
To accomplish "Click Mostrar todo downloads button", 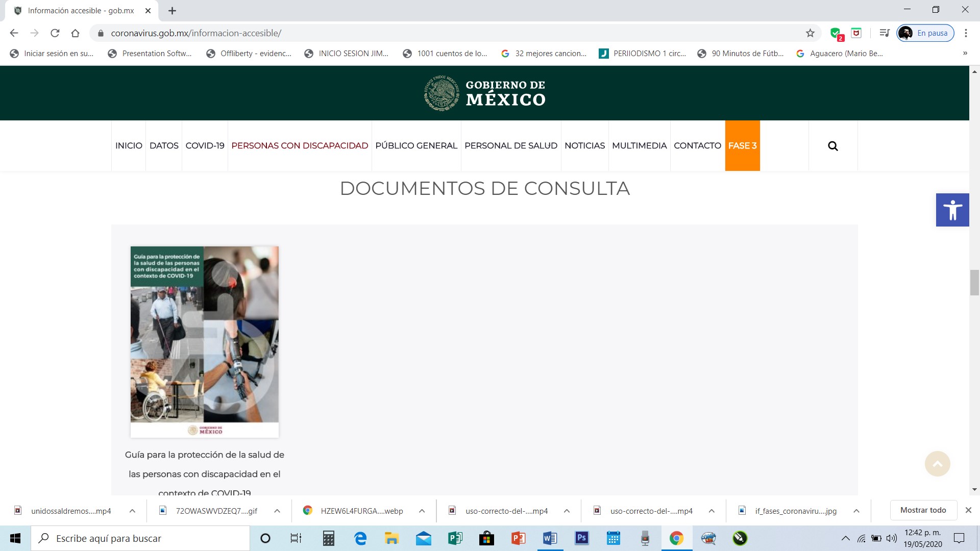I will point(923,510).
